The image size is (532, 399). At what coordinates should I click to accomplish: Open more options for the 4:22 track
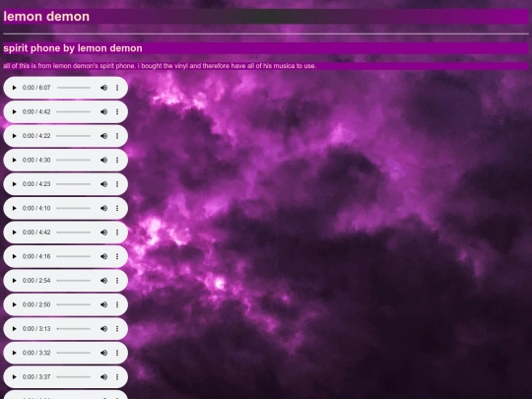[117, 136]
